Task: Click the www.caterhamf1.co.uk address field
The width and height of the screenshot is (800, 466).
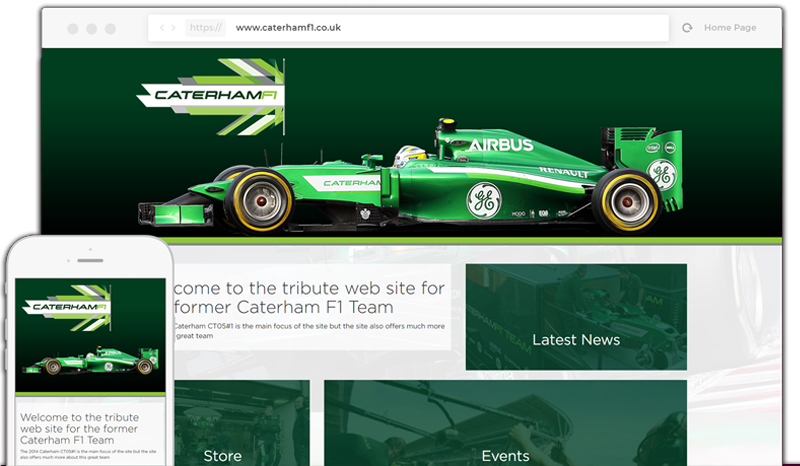Action: coord(408,28)
